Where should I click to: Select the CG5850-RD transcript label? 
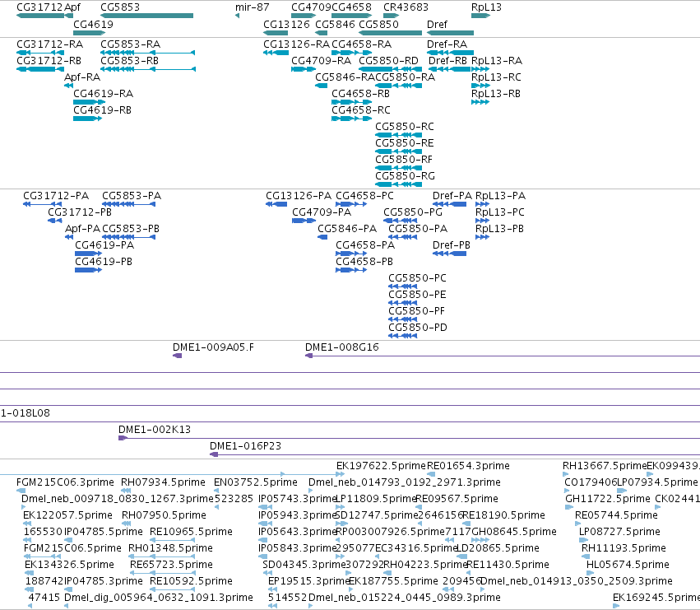pos(389,60)
